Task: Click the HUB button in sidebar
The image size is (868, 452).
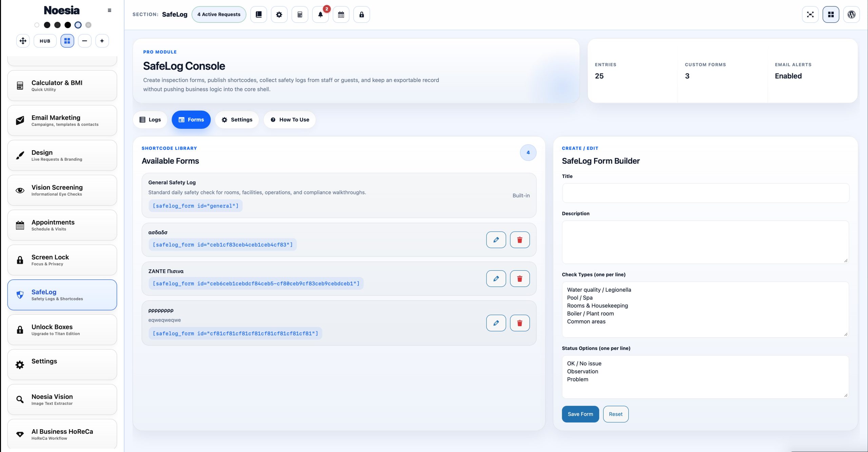Action: (x=45, y=41)
